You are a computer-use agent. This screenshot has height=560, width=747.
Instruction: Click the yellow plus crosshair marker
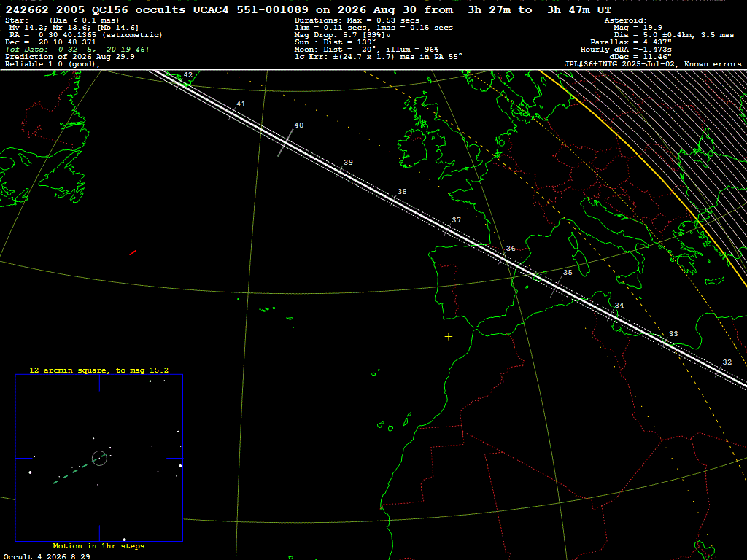[449, 337]
